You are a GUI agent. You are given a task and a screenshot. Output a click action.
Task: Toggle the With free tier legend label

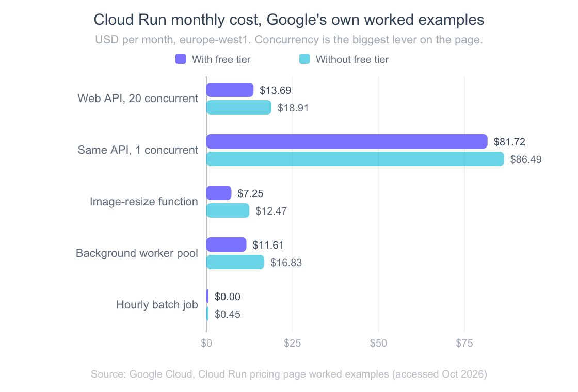(221, 59)
